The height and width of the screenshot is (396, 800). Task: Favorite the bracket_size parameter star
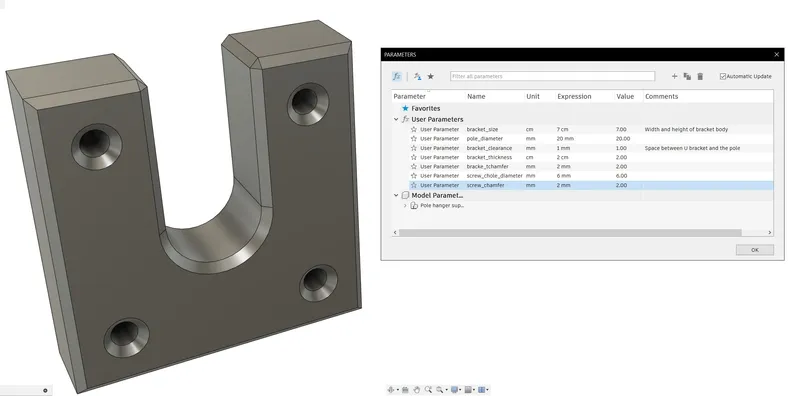tap(414, 130)
